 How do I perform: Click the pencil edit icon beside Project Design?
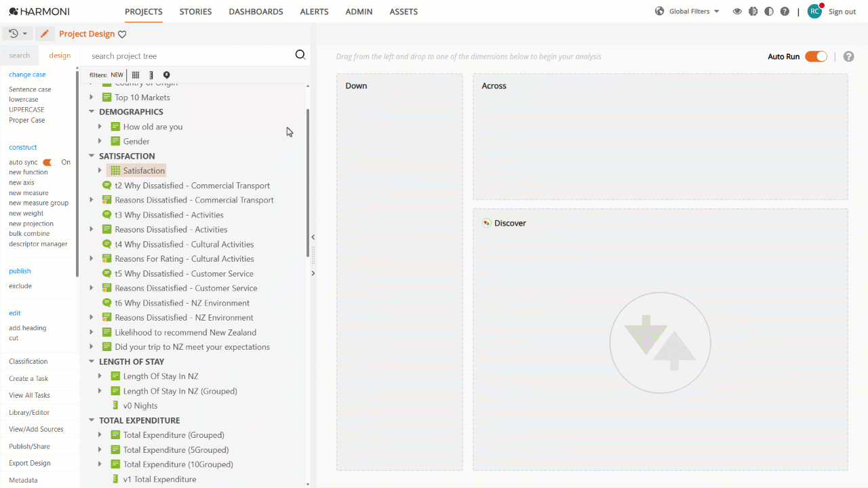point(45,34)
